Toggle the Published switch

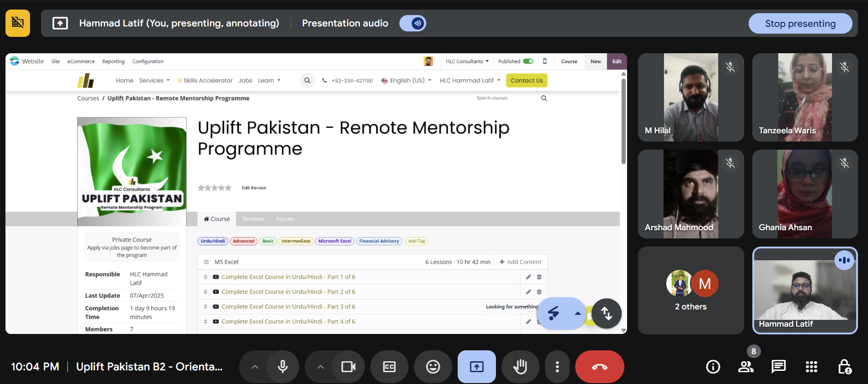[528, 61]
